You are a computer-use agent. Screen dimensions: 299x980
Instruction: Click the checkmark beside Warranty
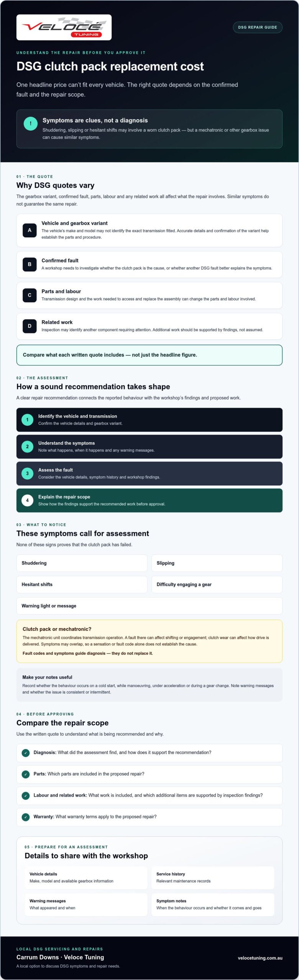(x=26, y=817)
